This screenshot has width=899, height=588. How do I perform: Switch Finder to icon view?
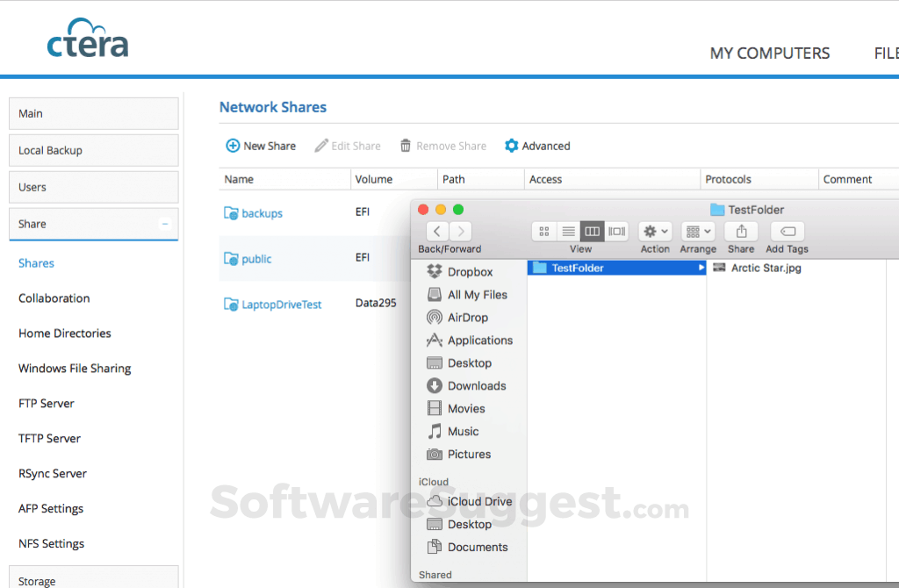coord(543,231)
